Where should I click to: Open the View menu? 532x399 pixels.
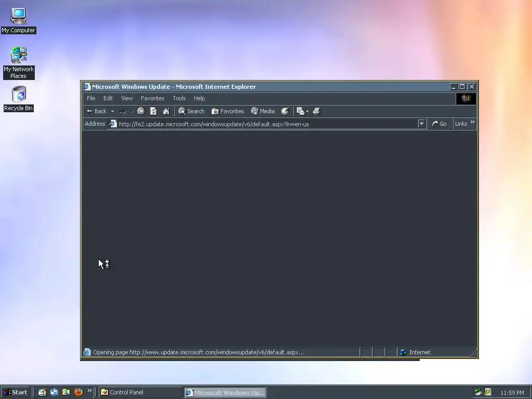coord(127,98)
